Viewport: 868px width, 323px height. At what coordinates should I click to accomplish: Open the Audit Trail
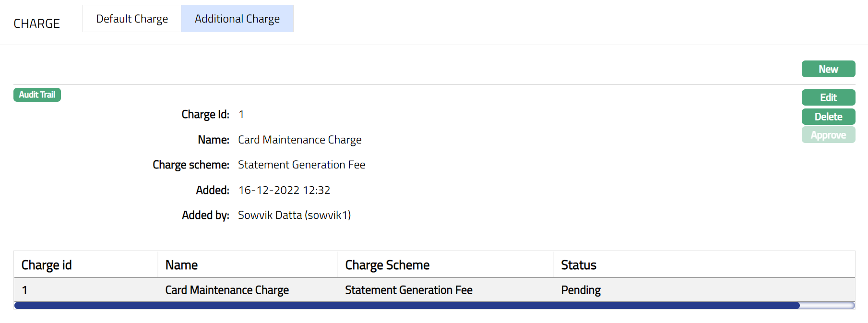37,95
